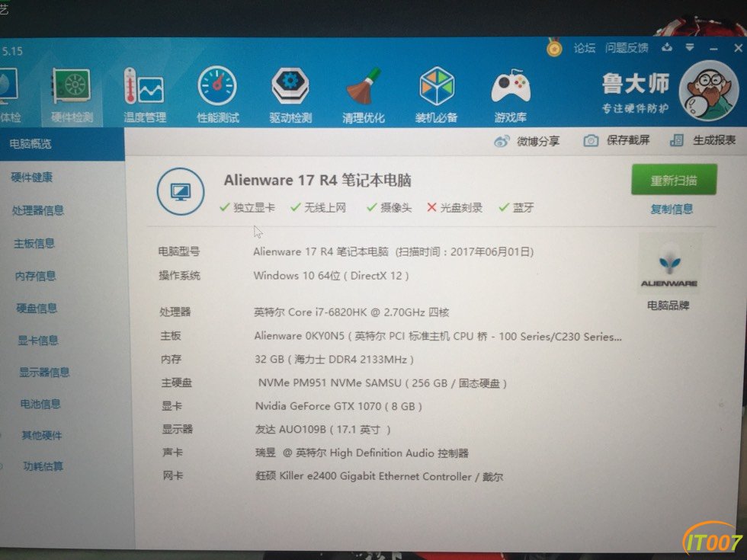
Task: Generate a report with 生成报表
Action: pyautogui.click(x=703, y=140)
